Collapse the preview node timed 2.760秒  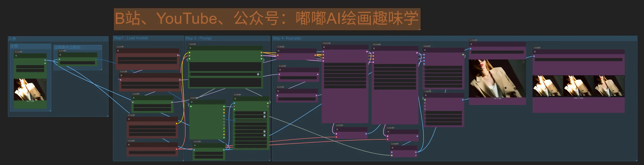tap(471, 44)
